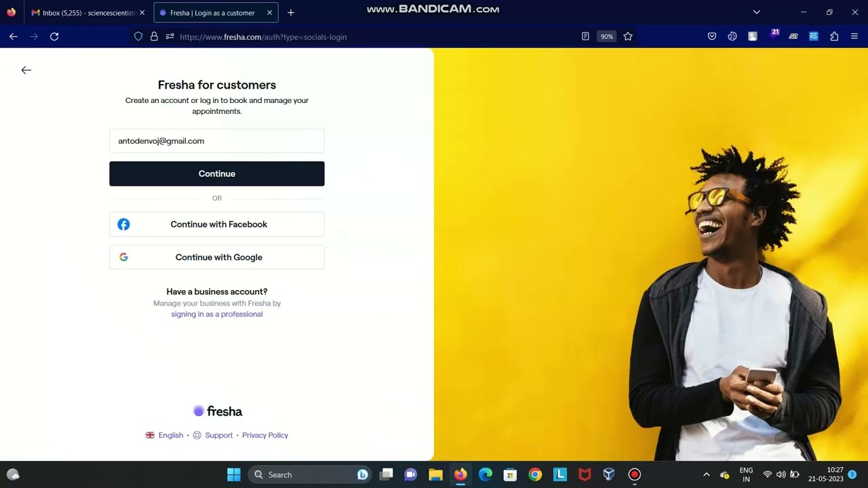Bookmark this page with star icon

[628, 37]
